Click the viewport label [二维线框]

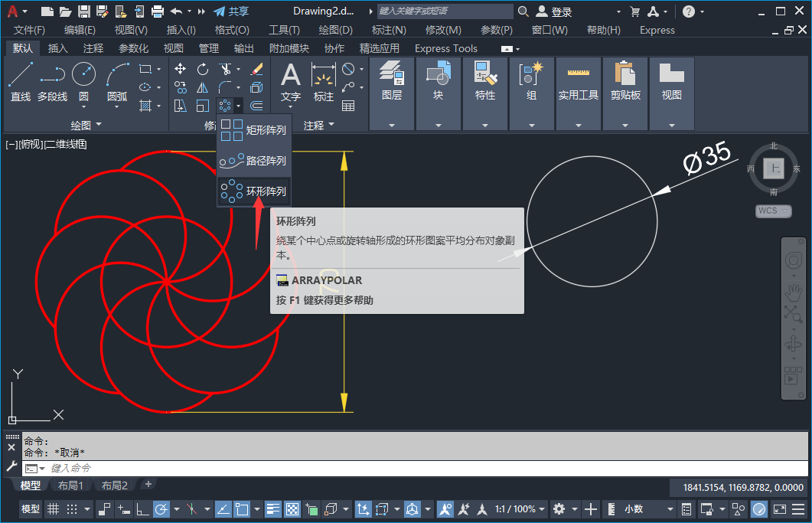pos(65,144)
